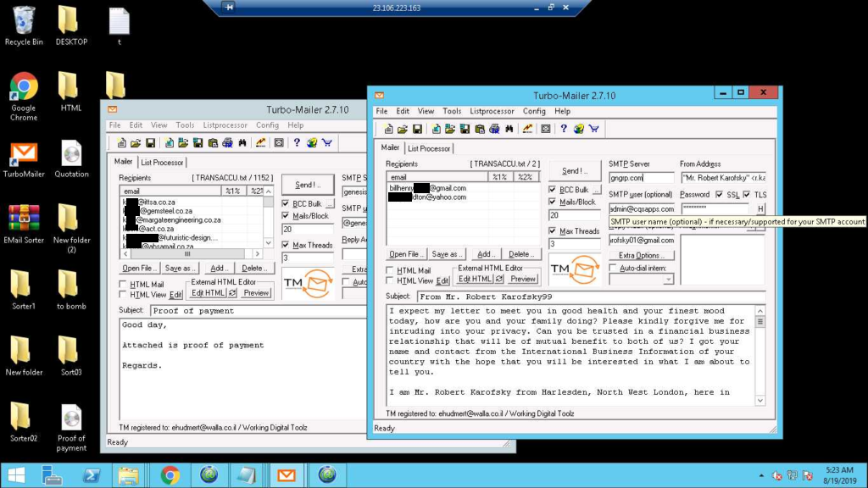Show hidden system tray icons arrow

point(761,476)
